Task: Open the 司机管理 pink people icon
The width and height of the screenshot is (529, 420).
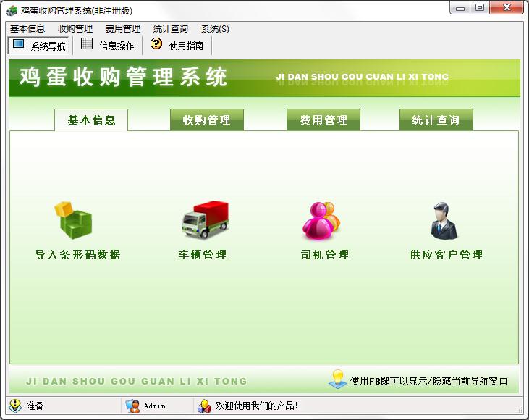Action: pos(321,220)
